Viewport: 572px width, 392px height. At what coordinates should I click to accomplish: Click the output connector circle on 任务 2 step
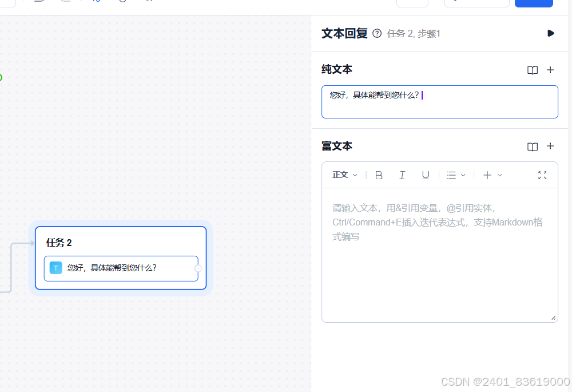pos(198,268)
